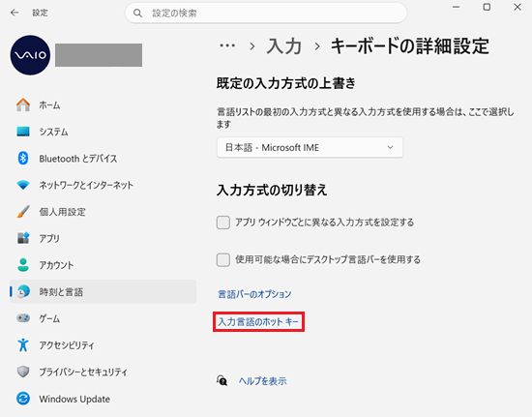
Task: Select 時刻と言語 sidebar item
Action: [103, 291]
